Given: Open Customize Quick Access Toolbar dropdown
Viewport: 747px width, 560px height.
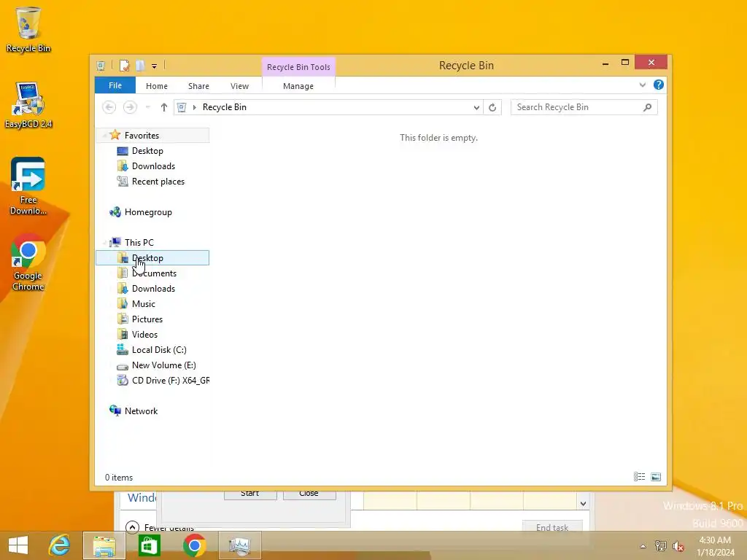Looking at the screenshot, I should 155,66.
